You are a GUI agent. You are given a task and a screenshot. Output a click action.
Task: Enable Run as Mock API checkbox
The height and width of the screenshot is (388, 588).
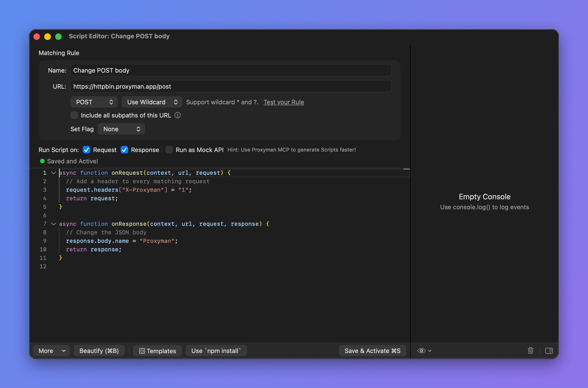(x=169, y=150)
